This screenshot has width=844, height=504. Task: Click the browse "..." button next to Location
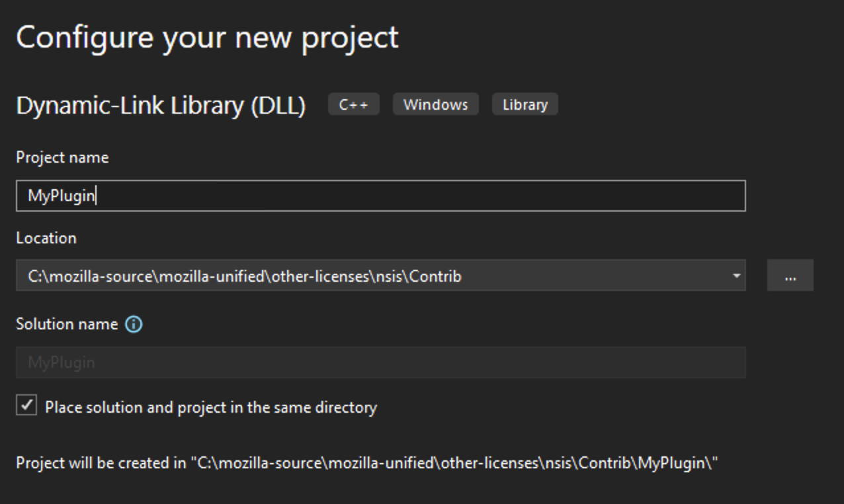point(790,275)
